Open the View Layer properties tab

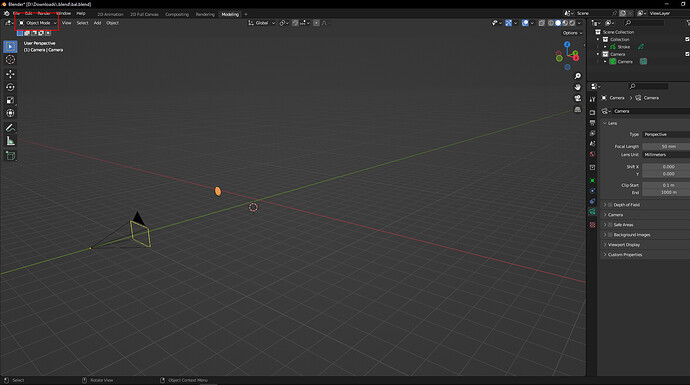click(x=592, y=133)
